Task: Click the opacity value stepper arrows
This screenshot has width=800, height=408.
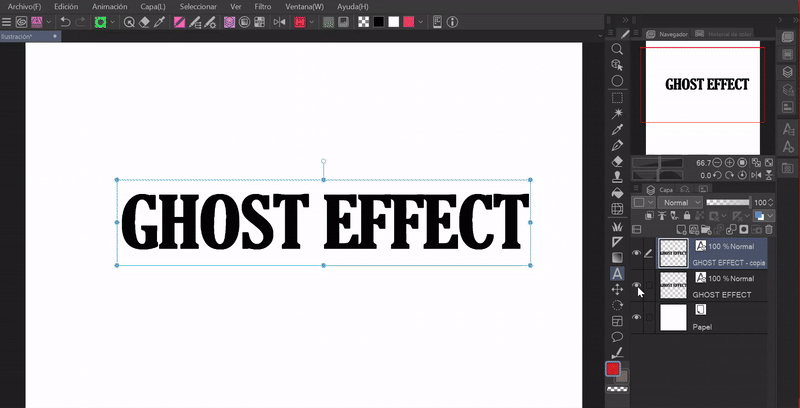Action: point(771,202)
